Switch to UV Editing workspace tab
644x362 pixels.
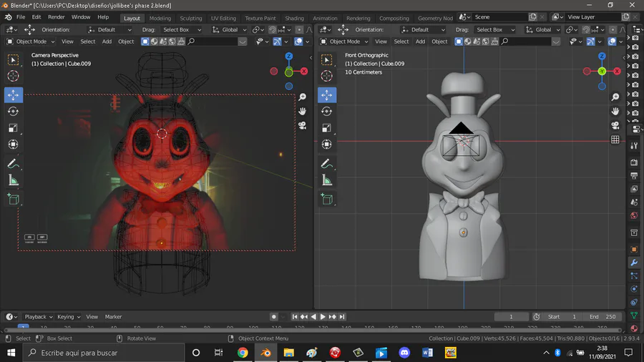pos(223,18)
